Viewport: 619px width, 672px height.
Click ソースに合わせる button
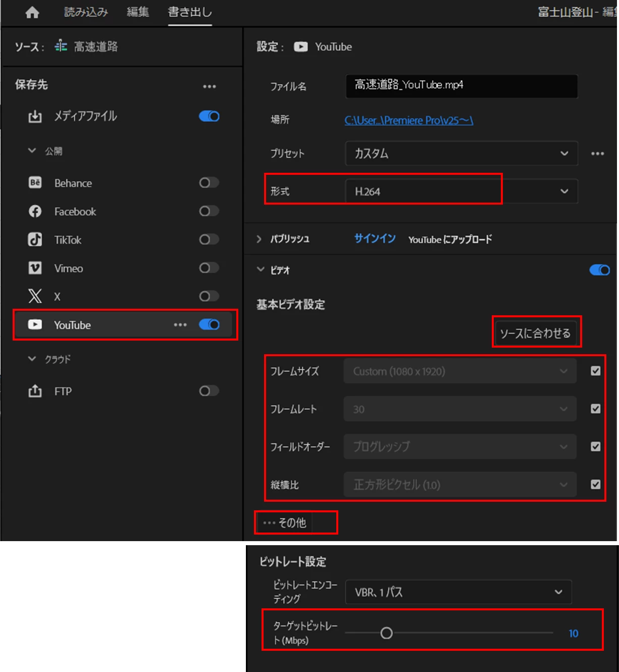pos(536,333)
